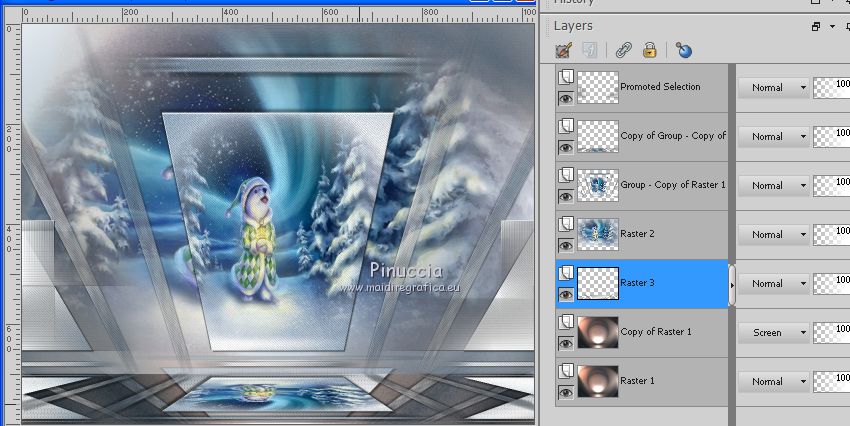Click the bottom Raster 1 thumbnail
Image resolution: width=850 pixels, height=426 pixels.
(598, 381)
